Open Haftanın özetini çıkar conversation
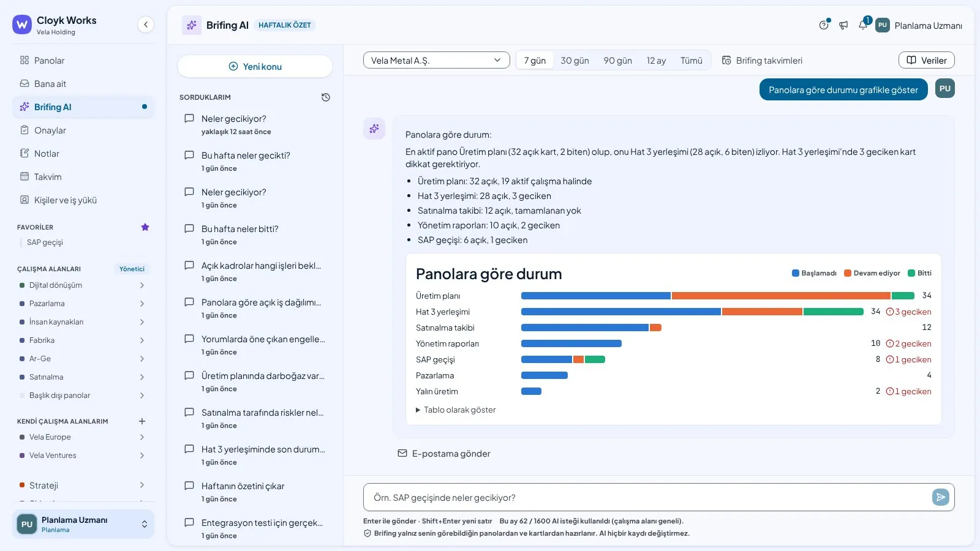 tap(255, 492)
